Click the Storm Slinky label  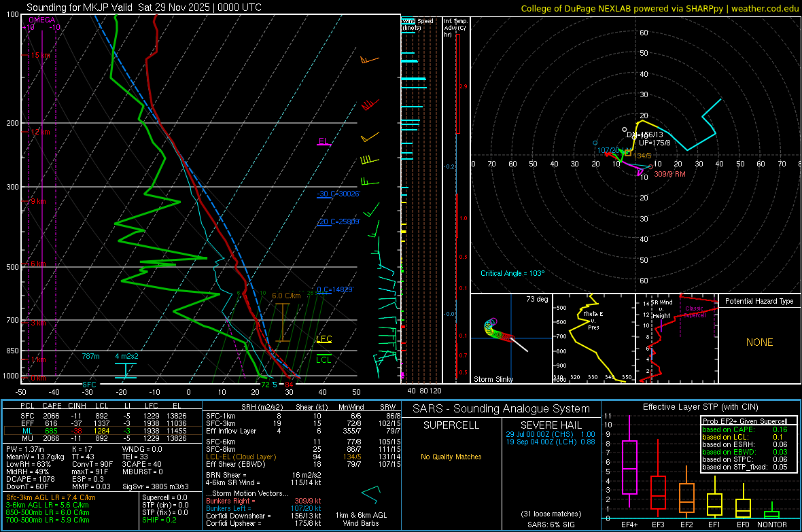click(493, 379)
